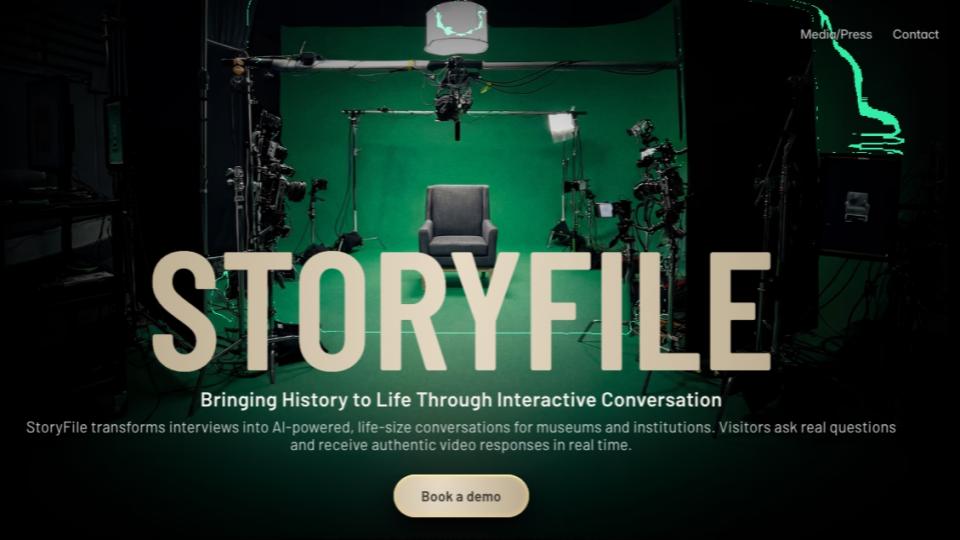Click the light stand left of the chair
Screen dimensions: 960x540
coord(352,180)
